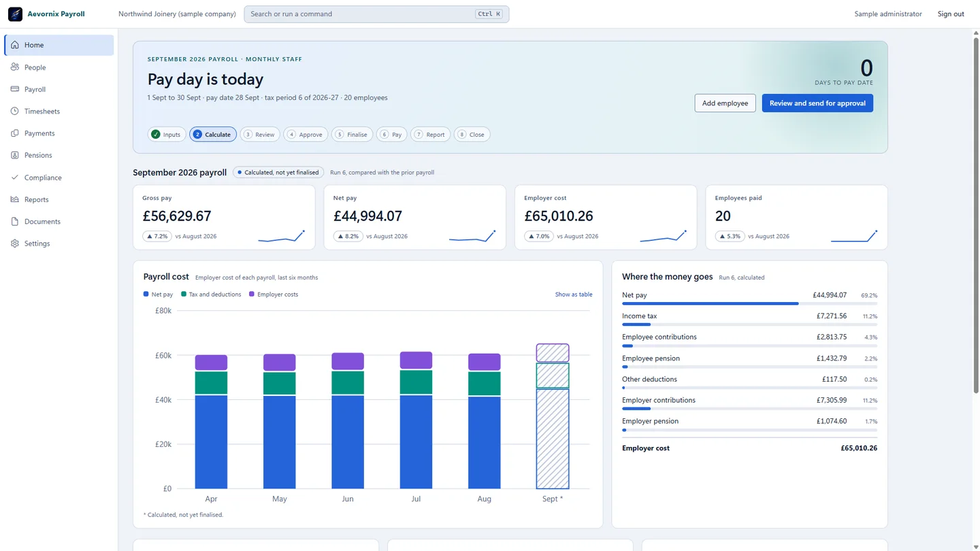The height and width of the screenshot is (551, 980).
Task: Open Home via its house icon
Action: (15, 45)
